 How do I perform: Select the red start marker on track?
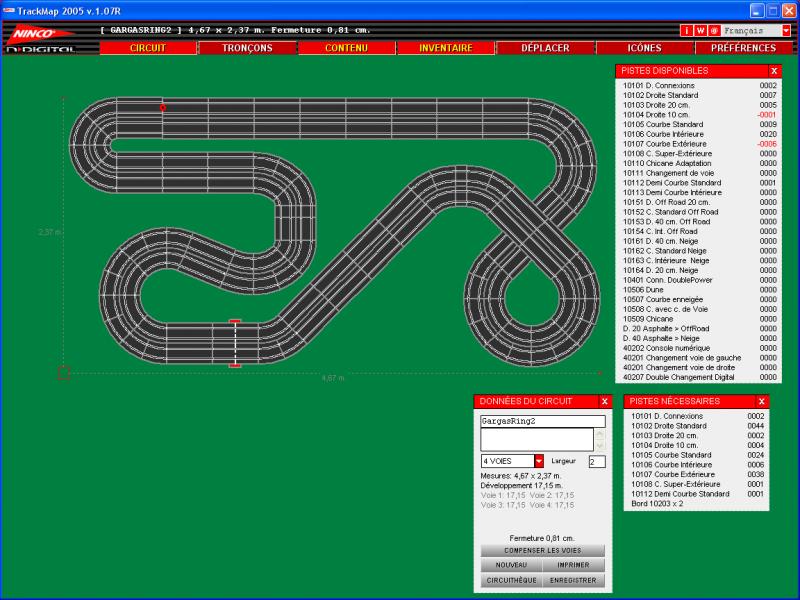click(163, 106)
